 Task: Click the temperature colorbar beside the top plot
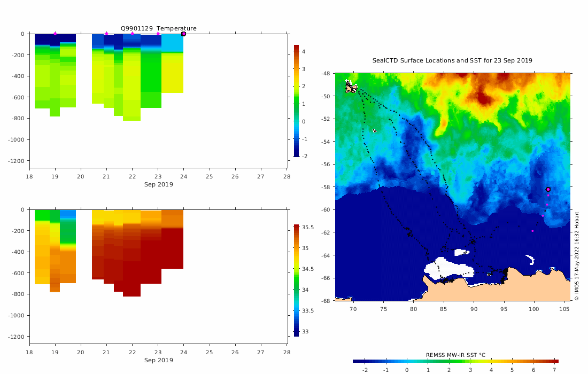(x=296, y=100)
